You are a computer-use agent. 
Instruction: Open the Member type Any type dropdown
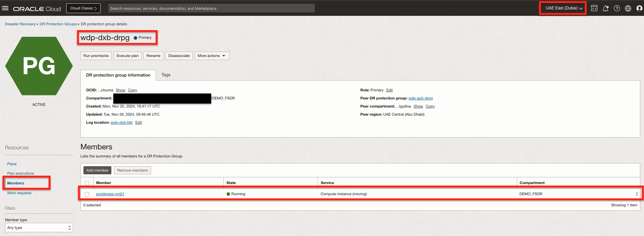coord(39,228)
